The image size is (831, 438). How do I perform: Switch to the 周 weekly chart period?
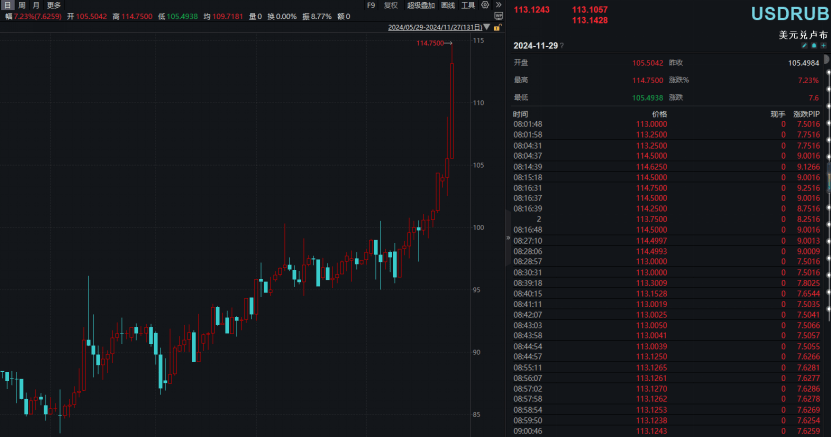pyautogui.click(x=22, y=5)
